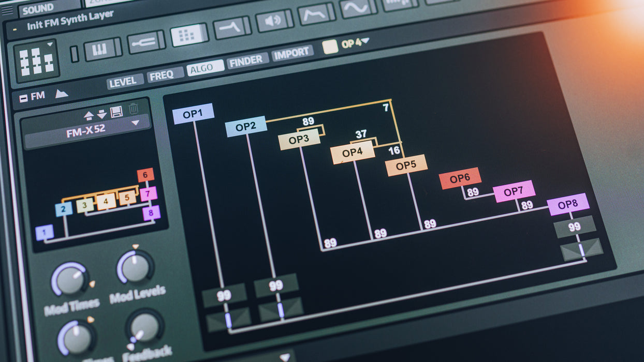The image size is (644, 362).
Task: Select the OP6 operator block
Action: coord(460,178)
